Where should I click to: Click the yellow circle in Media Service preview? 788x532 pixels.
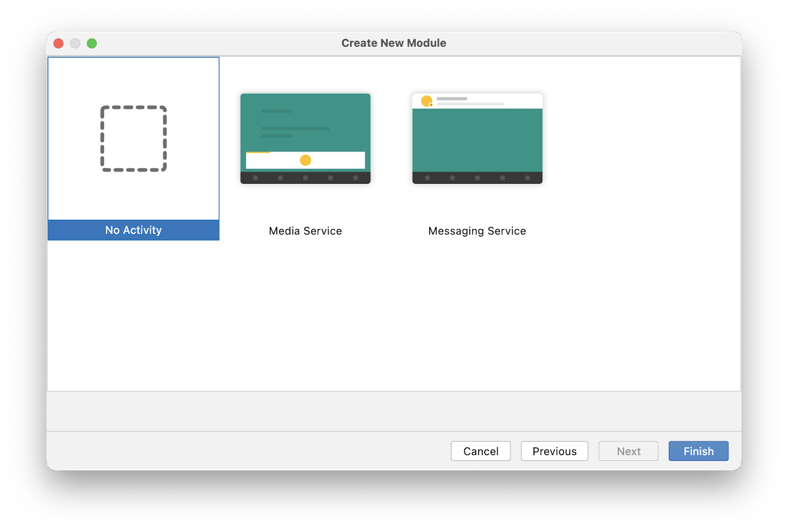(305, 160)
